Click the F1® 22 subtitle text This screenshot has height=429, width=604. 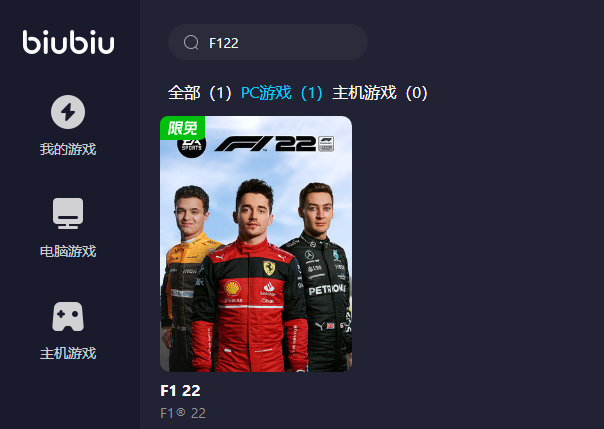click(x=183, y=413)
